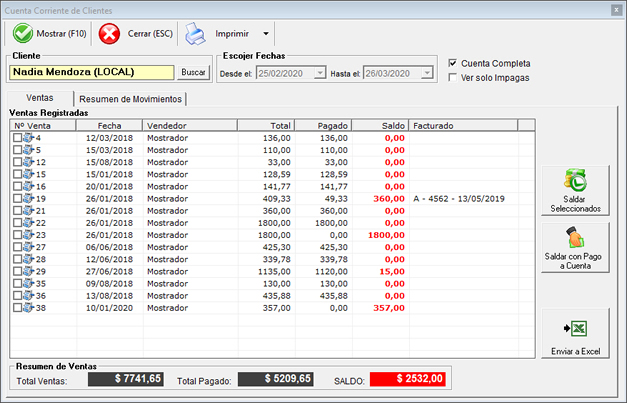Switch to the Ventas tab
The width and height of the screenshot is (627, 403).
(40, 98)
